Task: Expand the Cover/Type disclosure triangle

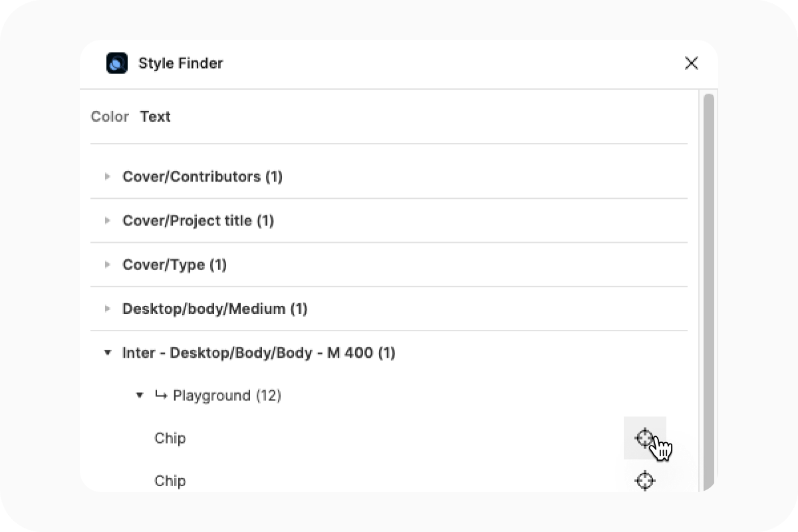Action: click(108, 264)
